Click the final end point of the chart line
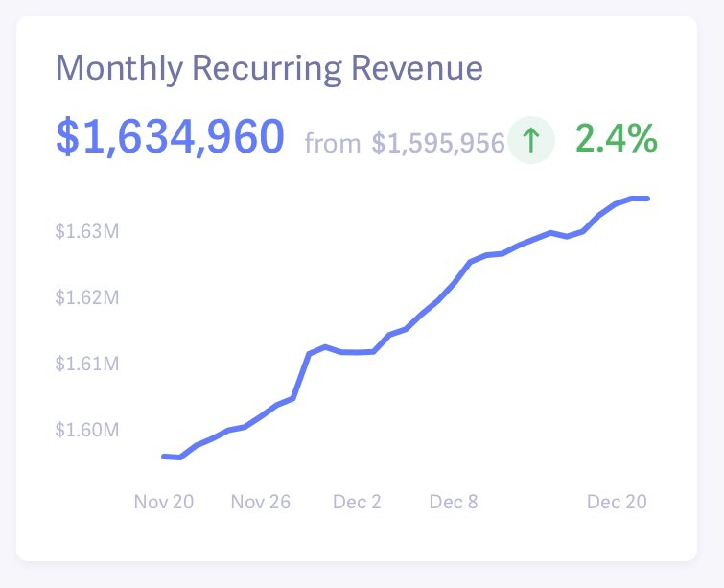This screenshot has width=724, height=588. [647, 199]
